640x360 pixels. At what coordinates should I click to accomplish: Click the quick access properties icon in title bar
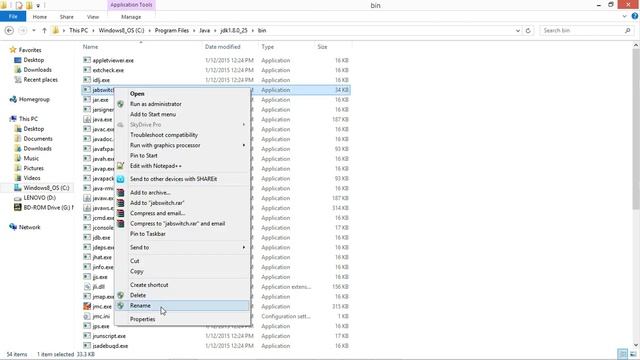[x=19, y=5]
